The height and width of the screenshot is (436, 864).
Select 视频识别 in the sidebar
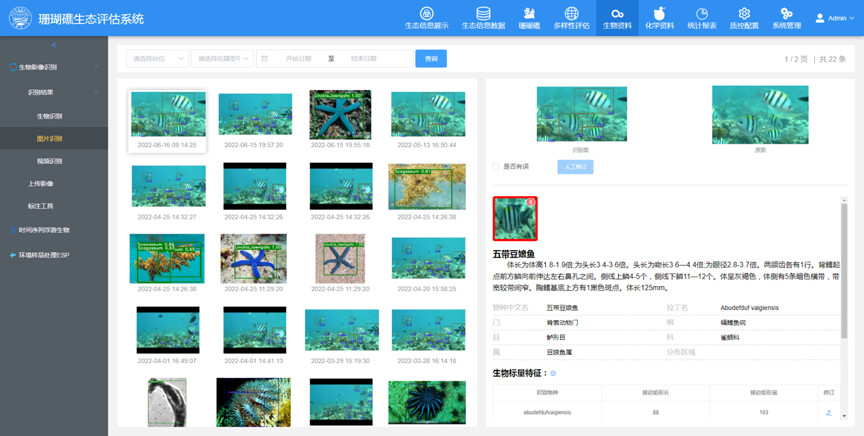(50, 161)
